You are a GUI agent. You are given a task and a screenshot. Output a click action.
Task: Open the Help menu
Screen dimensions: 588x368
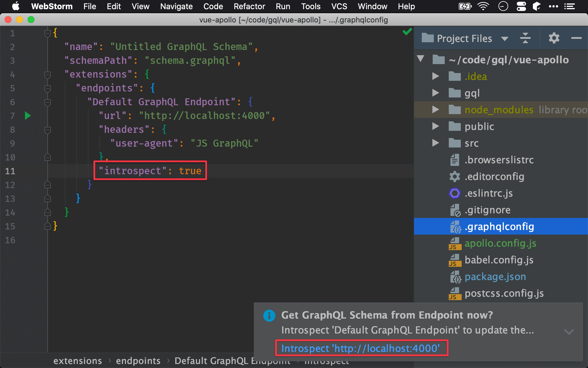(x=406, y=6)
